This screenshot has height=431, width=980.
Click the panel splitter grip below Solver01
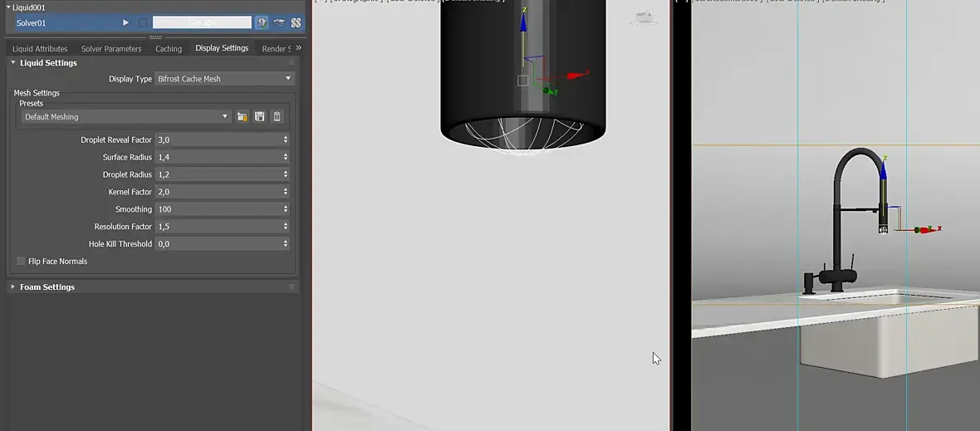pyautogui.click(x=155, y=37)
